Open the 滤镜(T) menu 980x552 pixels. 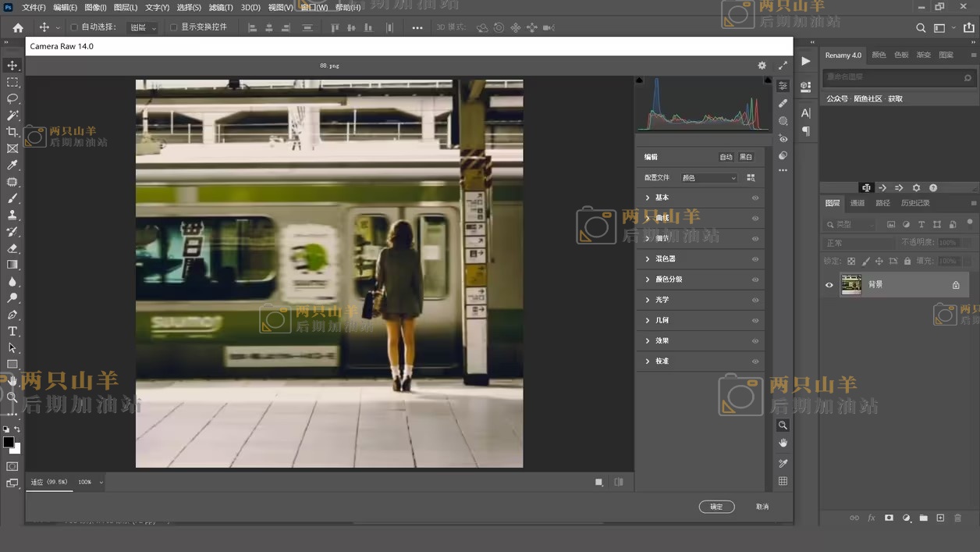(x=221, y=7)
